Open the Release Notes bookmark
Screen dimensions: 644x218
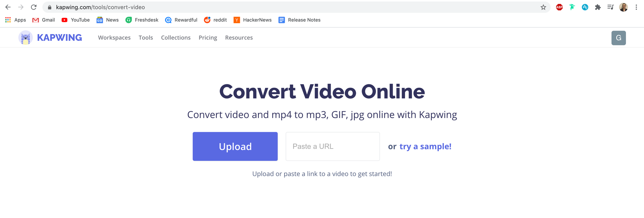299,20
